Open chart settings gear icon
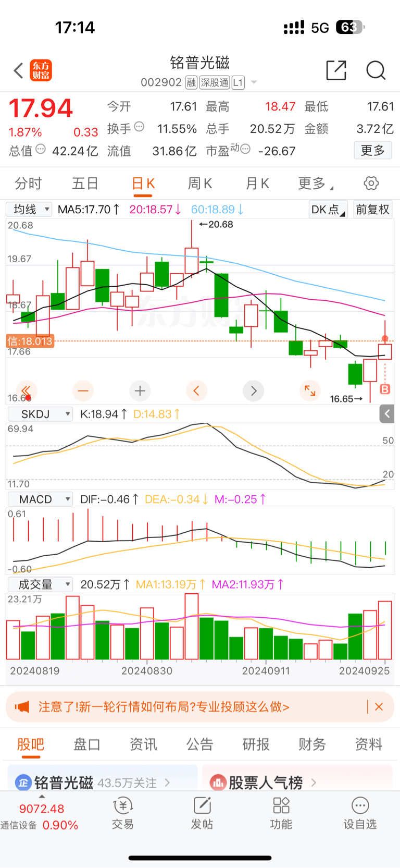Image resolution: width=400 pixels, height=868 pixels. [x=371, y=184]
